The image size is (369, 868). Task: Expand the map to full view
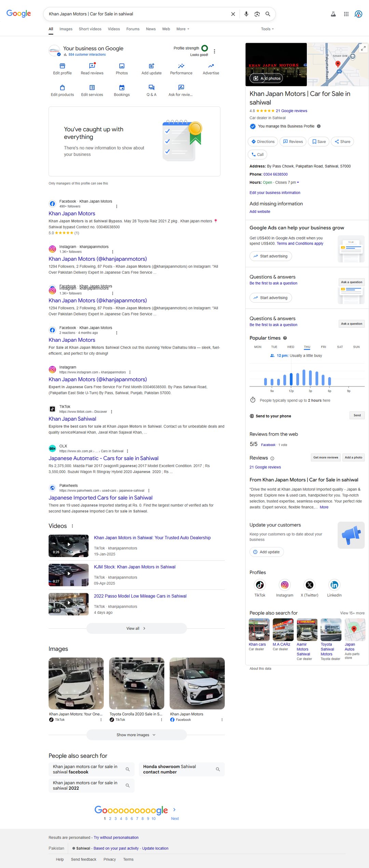coord(363,49)
